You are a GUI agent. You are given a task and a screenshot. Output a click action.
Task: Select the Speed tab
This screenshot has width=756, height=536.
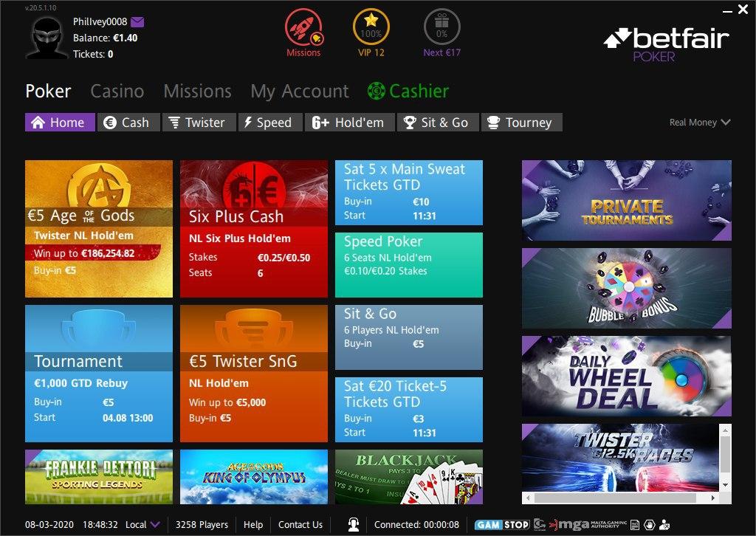pyautogui.click(x=270, y=123)
